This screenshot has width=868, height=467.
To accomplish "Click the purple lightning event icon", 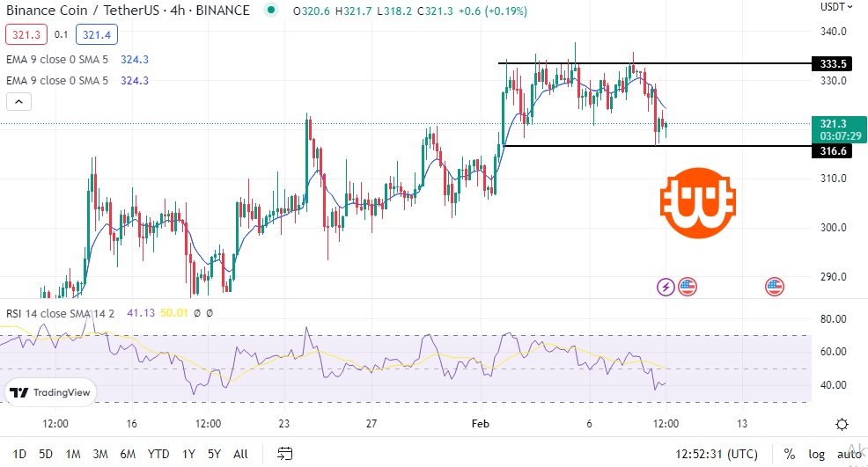I will coord(666,287).
